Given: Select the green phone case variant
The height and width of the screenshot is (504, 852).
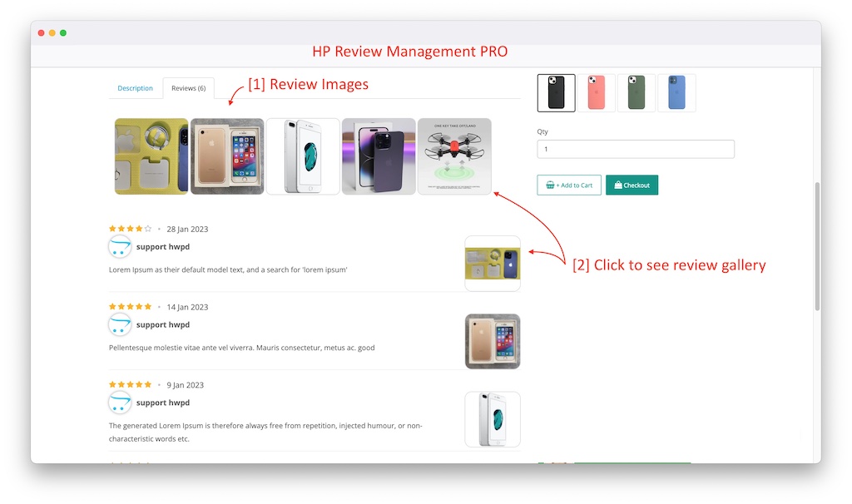Looking at the screenshot, I should pyautogui.click(x=636, y=92).
